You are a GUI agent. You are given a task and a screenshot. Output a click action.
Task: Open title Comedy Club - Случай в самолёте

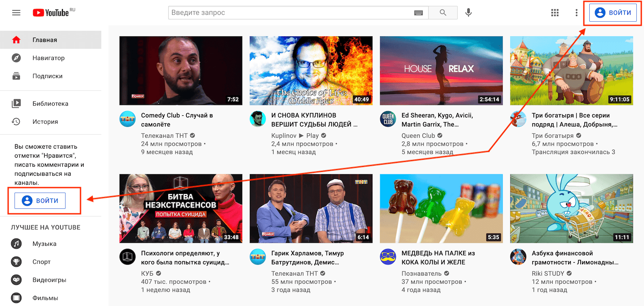[177, 120]
